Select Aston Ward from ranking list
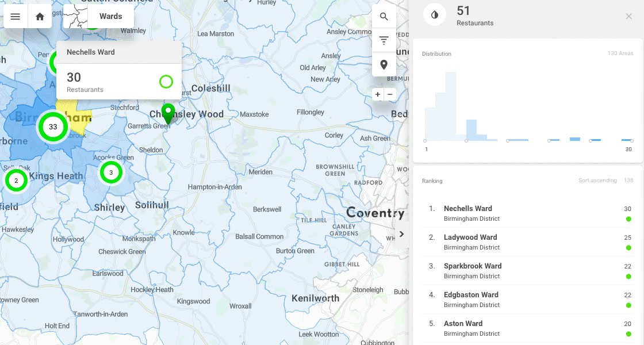This screenshot has height=345, width=644. (x=463, y=323)
